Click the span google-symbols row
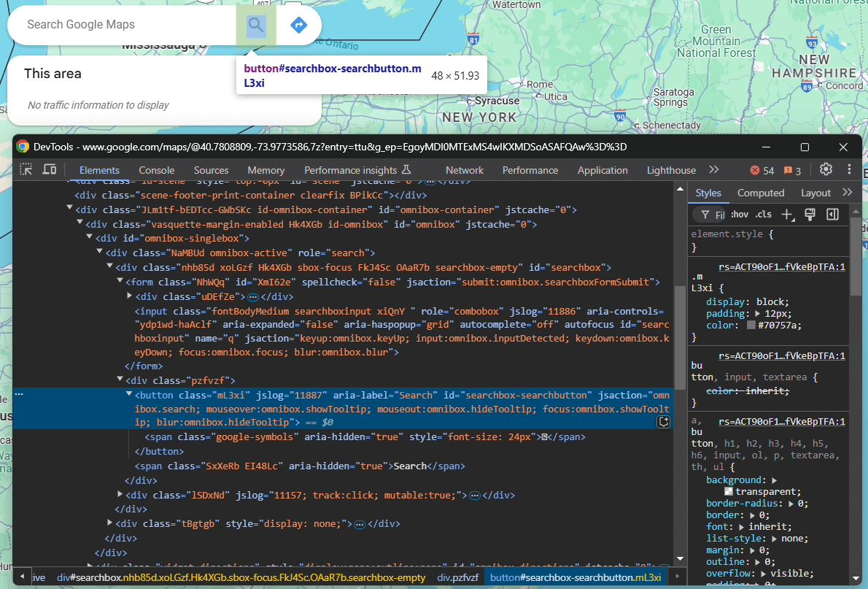Viewport: 868px width, 589px height. (x=365, y=436)
